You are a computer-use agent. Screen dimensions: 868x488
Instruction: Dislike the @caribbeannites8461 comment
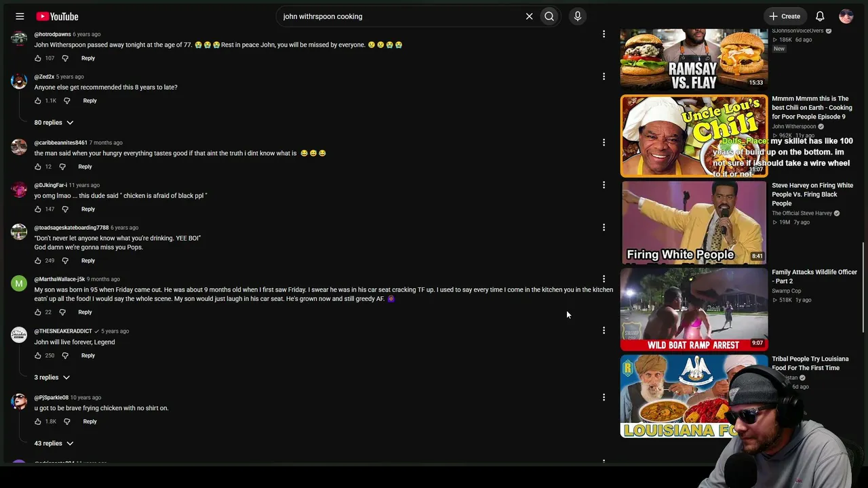tap(62, 167)
